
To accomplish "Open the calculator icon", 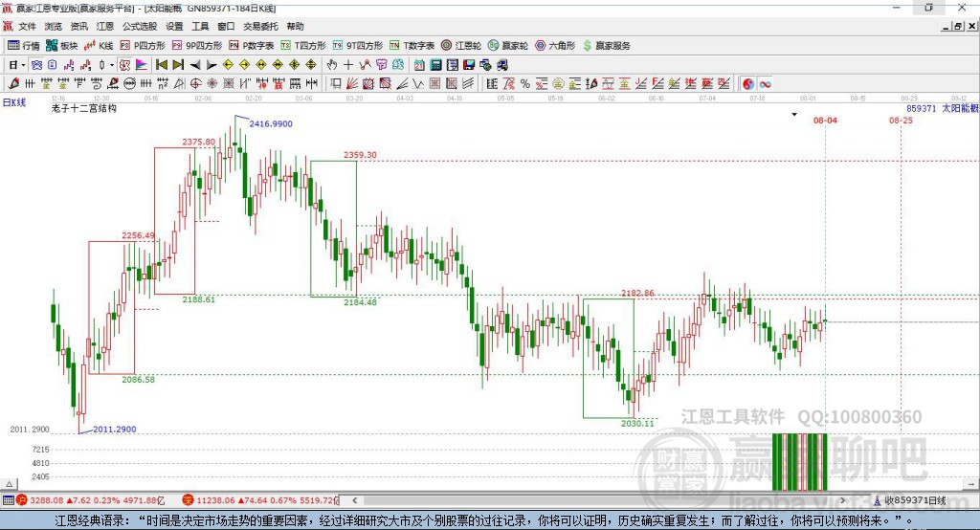I will (x=435, y=65).
